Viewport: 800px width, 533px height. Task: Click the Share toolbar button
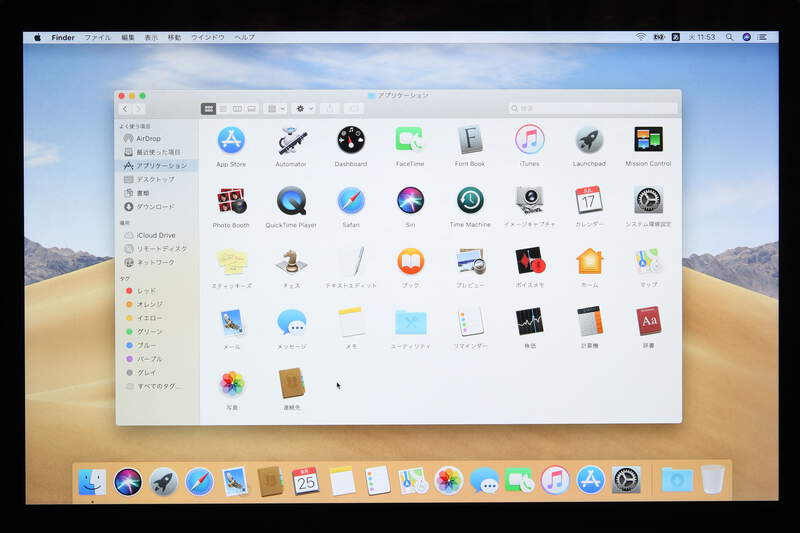coord(330,109)
